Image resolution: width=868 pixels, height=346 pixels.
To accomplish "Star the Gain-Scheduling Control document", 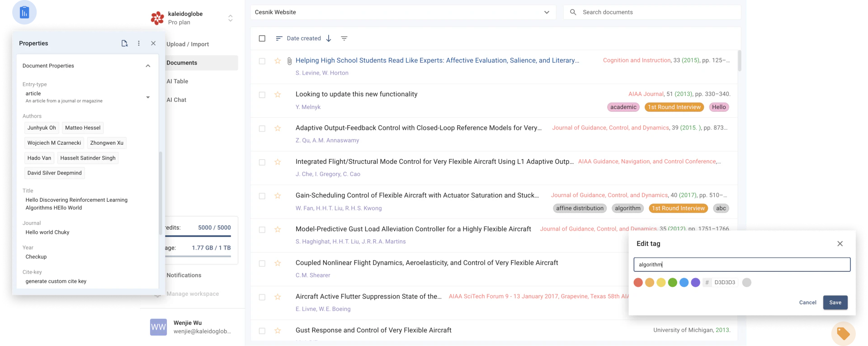I will click(278, 196).
